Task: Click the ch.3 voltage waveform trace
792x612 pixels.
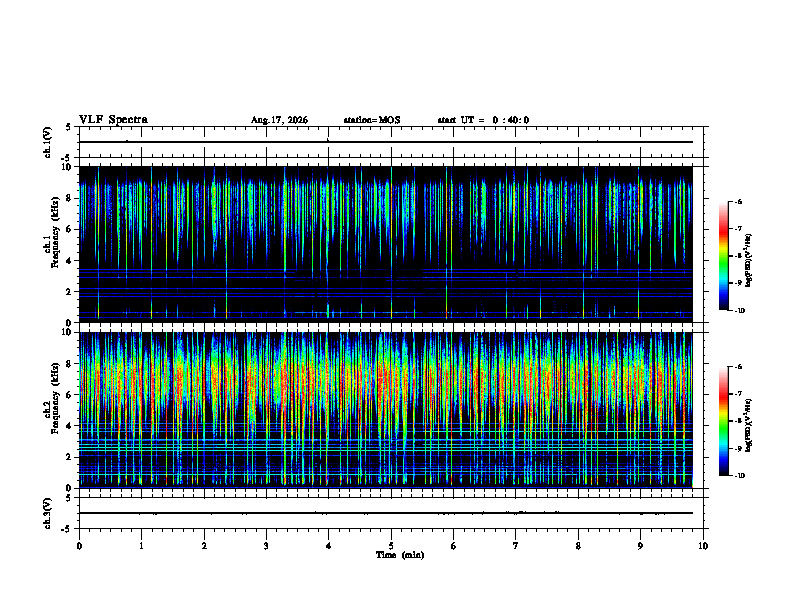Action: click(386, 513)
